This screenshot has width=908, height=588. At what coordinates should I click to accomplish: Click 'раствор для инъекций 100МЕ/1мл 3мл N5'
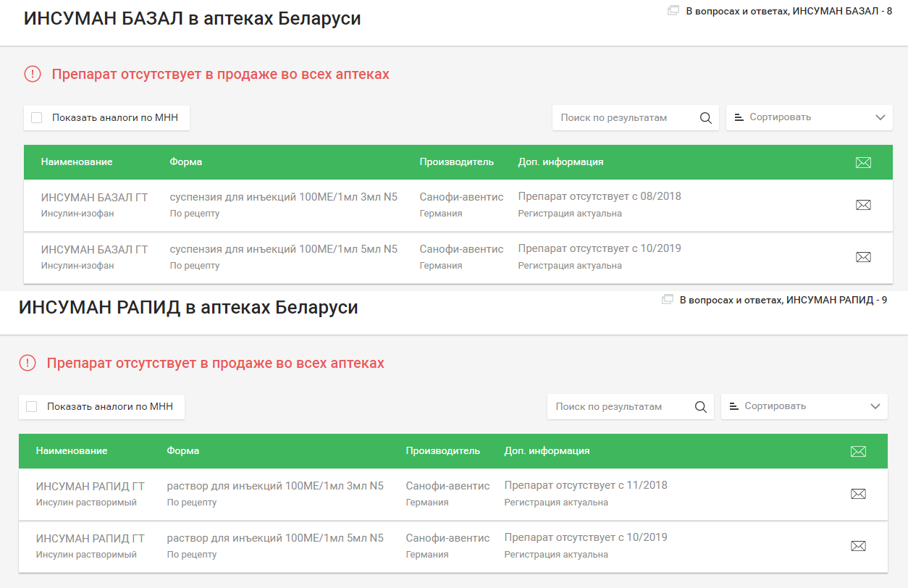pos(275,486)
